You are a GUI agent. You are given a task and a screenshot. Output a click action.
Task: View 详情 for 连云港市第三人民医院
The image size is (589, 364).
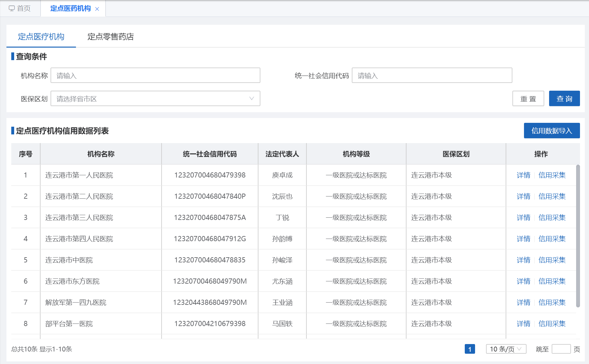click(524, 218)
